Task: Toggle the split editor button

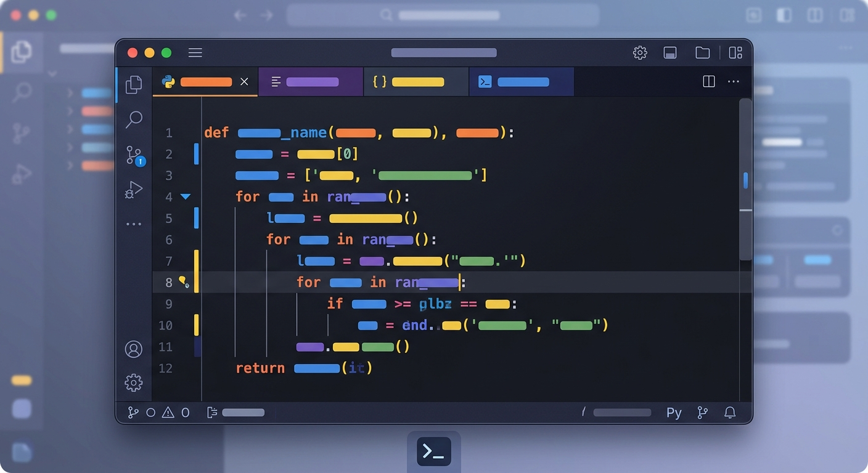Action: (x=709, y=82)
